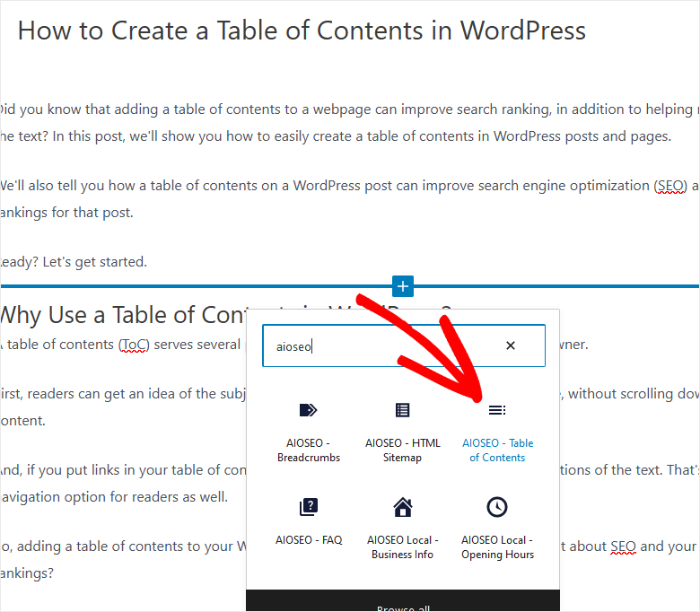This screenshot has height=612, width=700.
Task: Click the underlined 'SEO' in 'about SEO and your'
Action: click(x=623, y=546)
